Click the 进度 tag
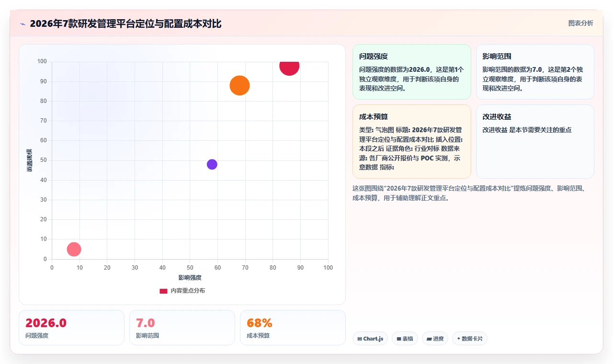This screenshot has height=364, width=613. [x=435, y=339]
